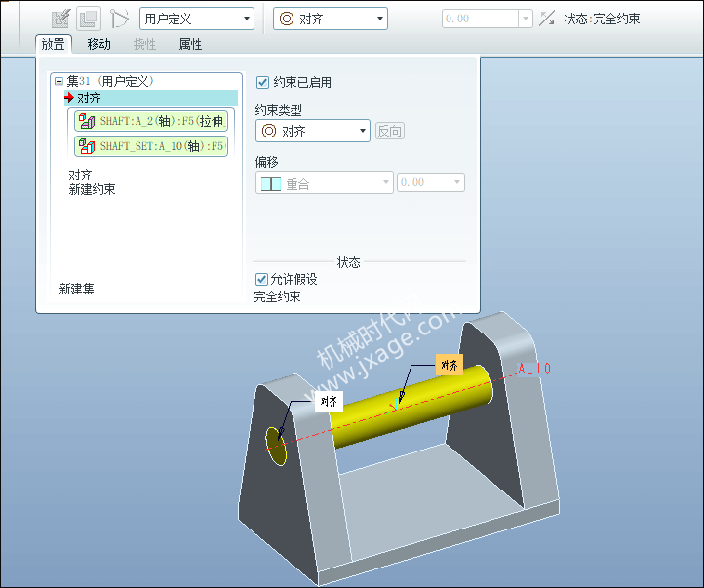The height and width of the screenshot is (588, 704).
Task: Click the SHAFT component reference icon
Action: 87,121
